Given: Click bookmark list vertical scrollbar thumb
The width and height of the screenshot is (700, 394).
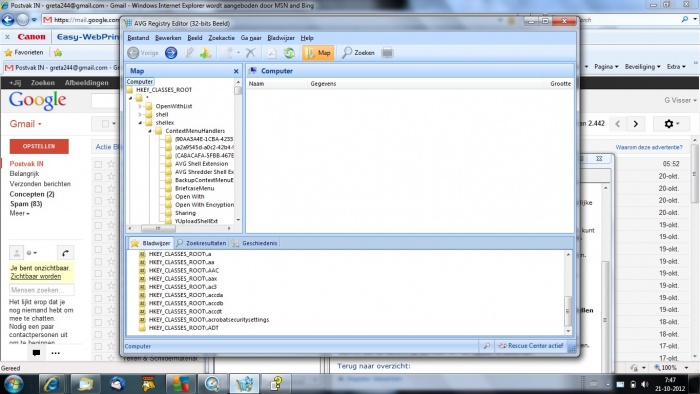Looking at the screenshot, I should 568,311.
